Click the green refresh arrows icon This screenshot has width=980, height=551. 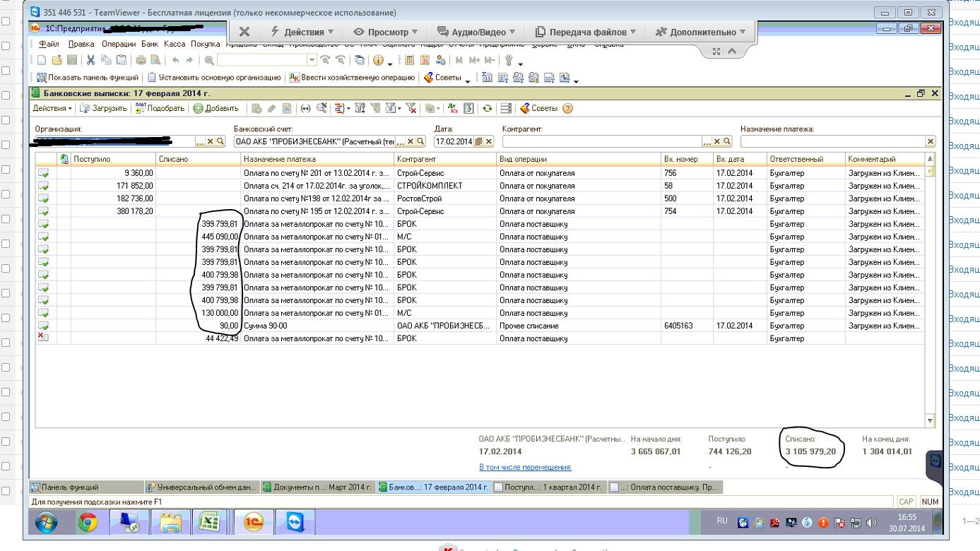click(487, 108)
